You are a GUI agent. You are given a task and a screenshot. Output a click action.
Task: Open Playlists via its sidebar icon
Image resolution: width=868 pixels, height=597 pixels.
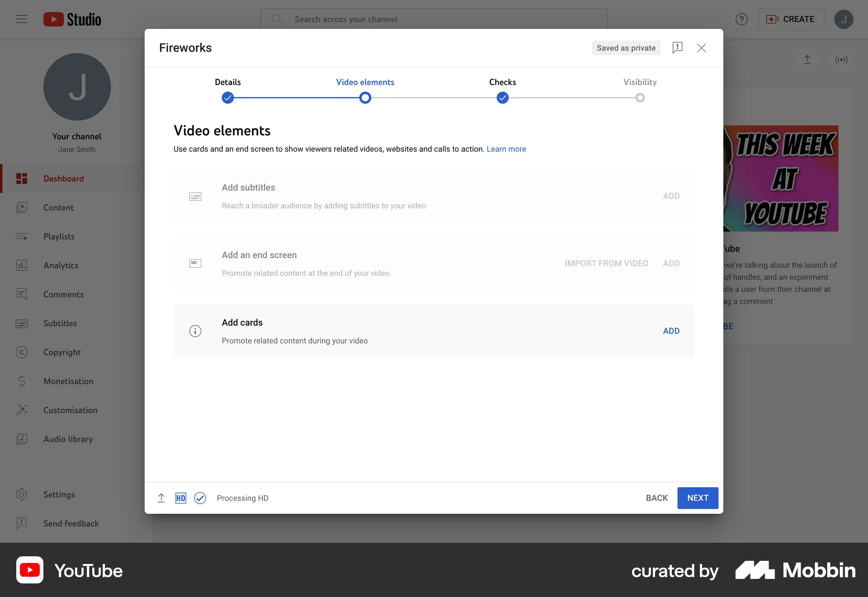click(x=22, y=237)
